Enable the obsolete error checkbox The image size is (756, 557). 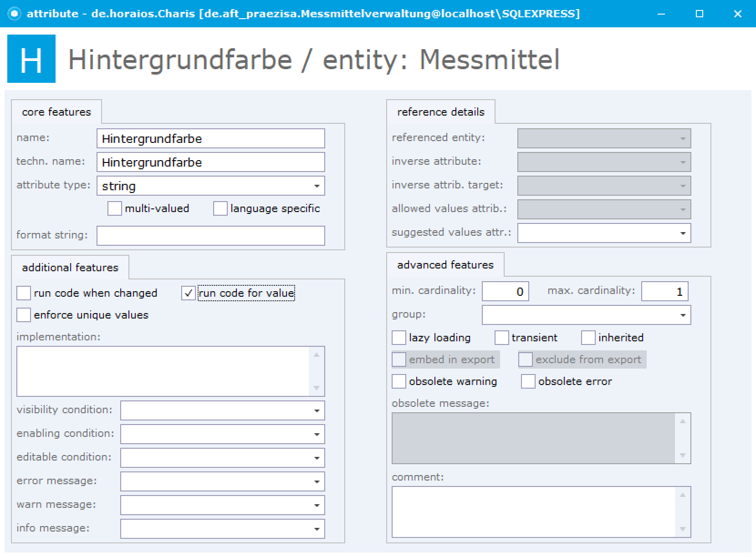pos(528,381)
